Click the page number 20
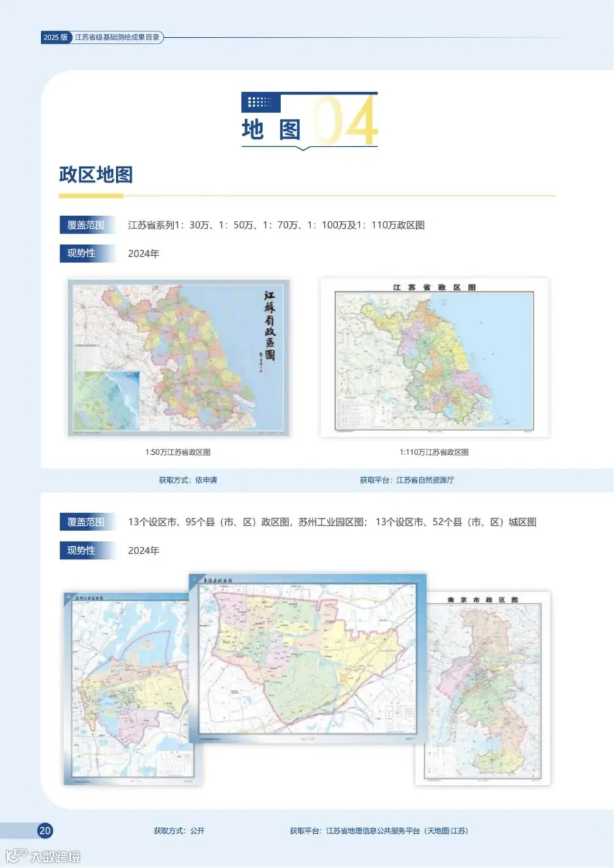Screen dimensions: 614x868 pos(45,830)
